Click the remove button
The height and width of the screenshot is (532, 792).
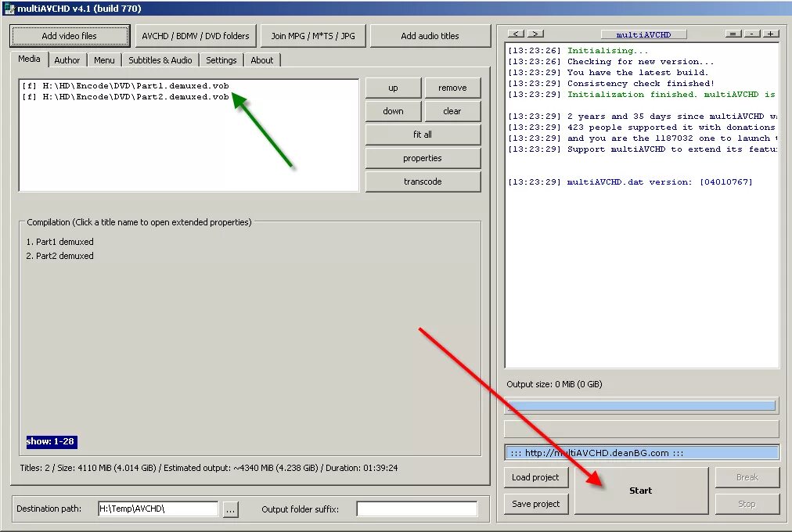coord(452,88)
